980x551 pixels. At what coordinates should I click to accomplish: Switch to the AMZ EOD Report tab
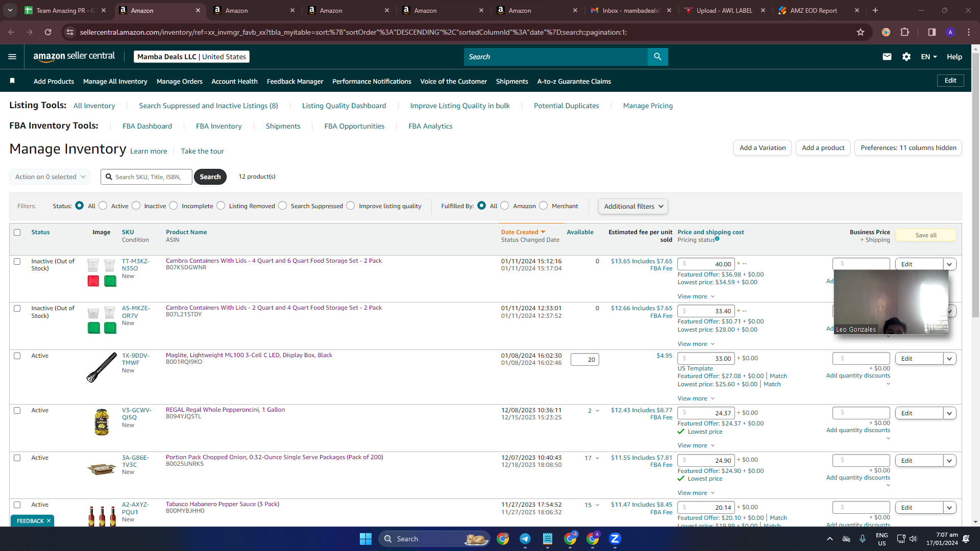coord(819,10)
